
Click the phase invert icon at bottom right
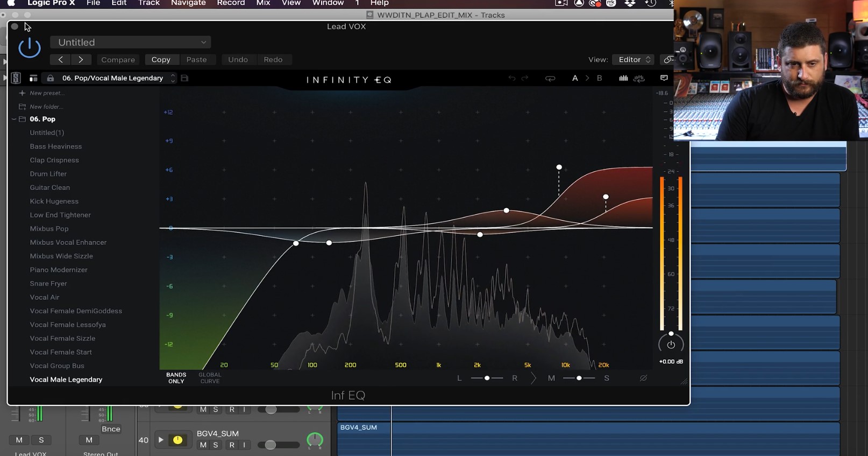pos(643,378)
